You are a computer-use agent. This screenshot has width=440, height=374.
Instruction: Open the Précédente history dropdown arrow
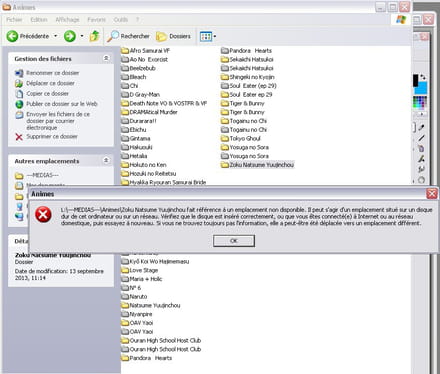pos(56,36)
